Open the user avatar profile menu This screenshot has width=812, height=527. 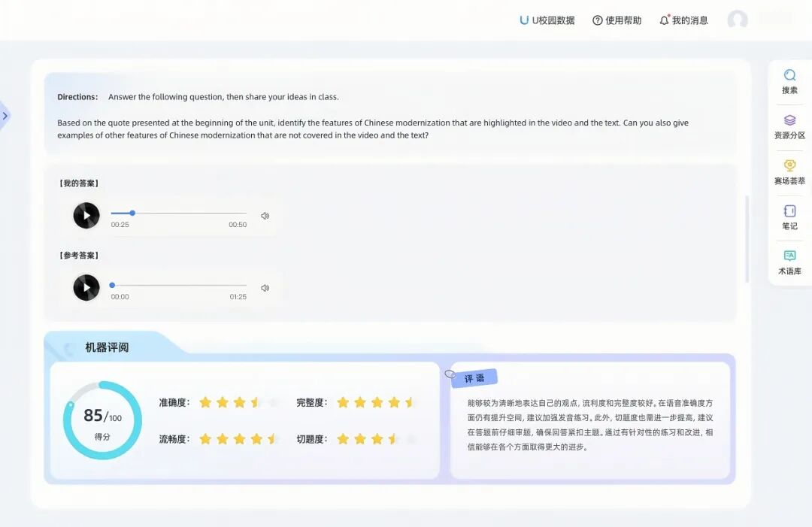click(x=738, y=20)
